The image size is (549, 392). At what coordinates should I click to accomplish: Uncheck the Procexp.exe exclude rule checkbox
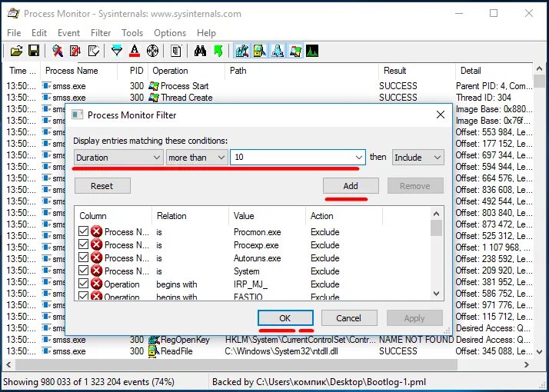coord(83,244)
